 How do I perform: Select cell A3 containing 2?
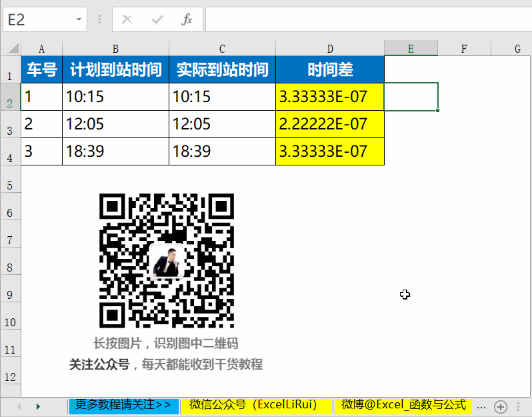(x=42, y=124)
